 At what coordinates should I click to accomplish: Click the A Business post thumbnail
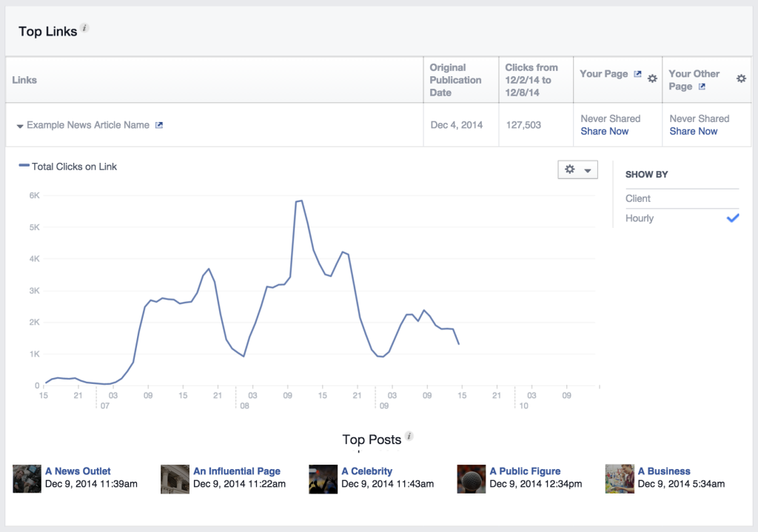(620, 479)
